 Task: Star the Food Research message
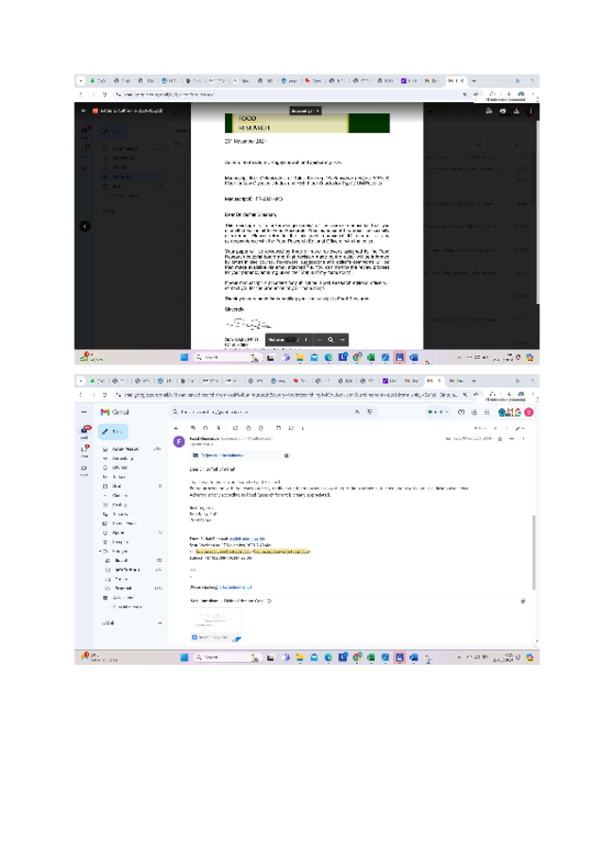500,439
